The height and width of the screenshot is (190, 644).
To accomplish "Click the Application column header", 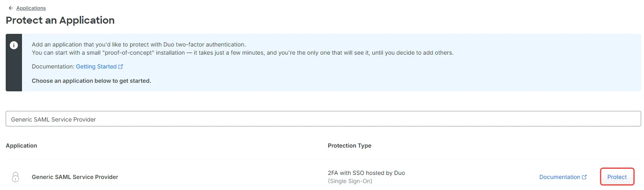I will [x=21, y=146].
